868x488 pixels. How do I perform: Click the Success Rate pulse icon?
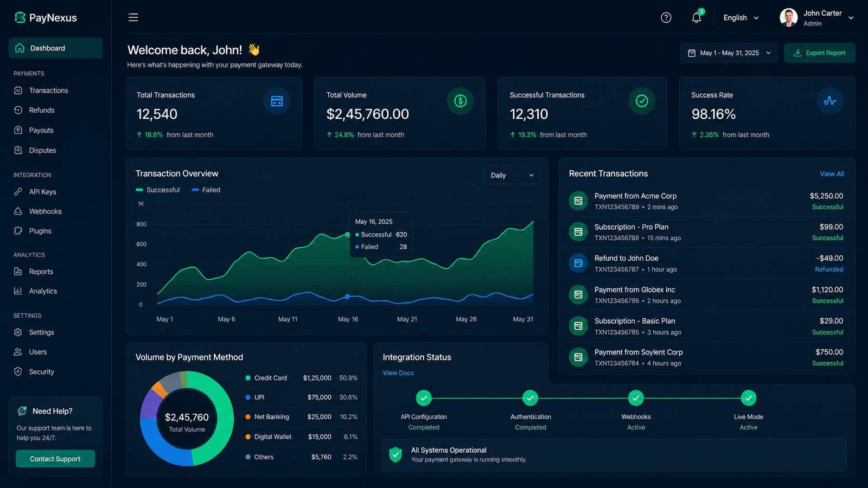(829, 101)
